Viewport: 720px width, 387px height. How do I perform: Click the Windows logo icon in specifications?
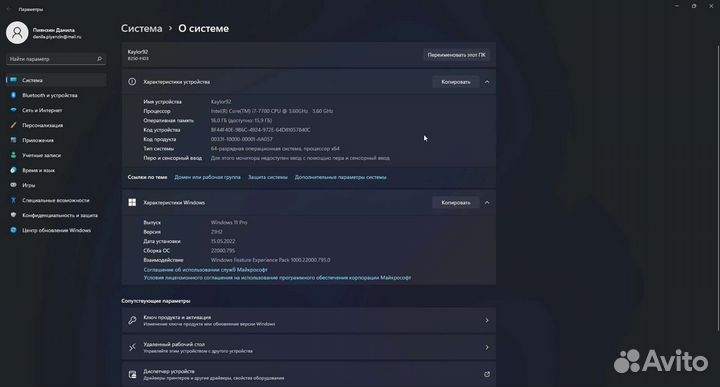(132, 202)
